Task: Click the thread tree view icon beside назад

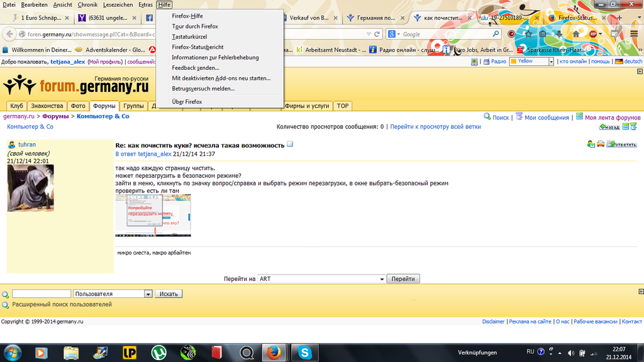Action: pos(633,126)
